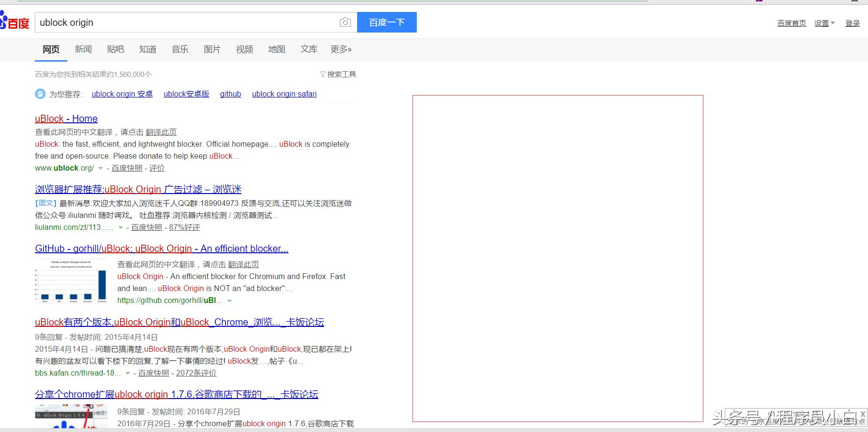This screenshot has width=868, height=432.
Task: Open the uBlock - Home result
Action: (66, 119)
